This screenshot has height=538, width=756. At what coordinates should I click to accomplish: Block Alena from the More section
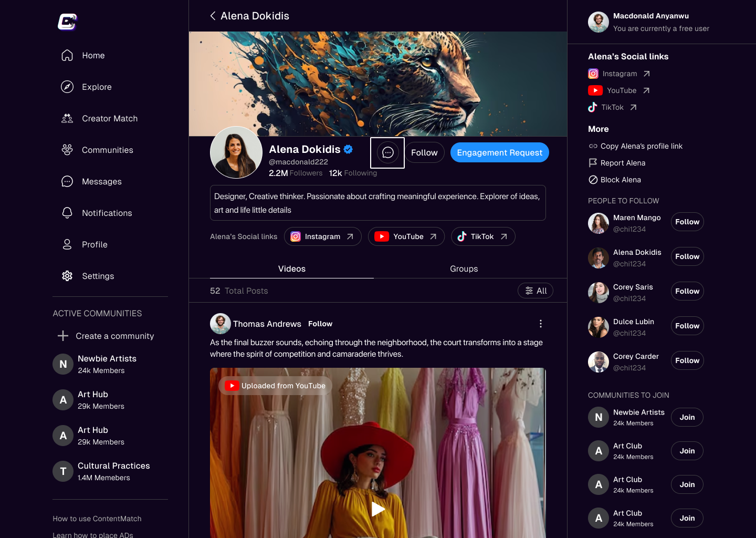click(x=620, y=180)
